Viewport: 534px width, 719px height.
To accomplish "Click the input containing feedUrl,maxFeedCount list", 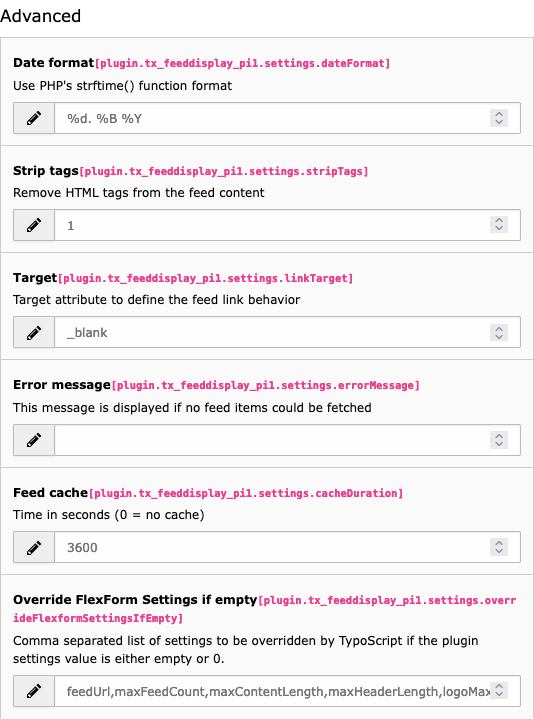I will (287, 691).
